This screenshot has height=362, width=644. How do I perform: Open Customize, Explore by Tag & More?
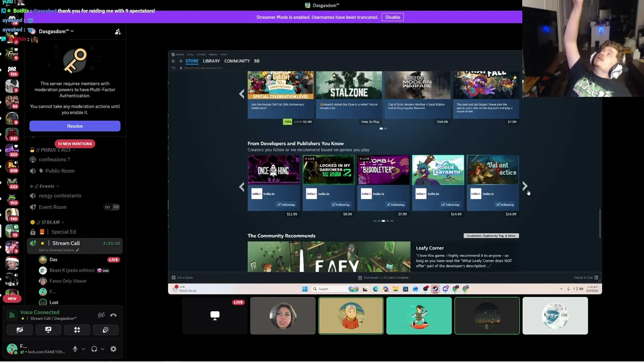[491, 236]
